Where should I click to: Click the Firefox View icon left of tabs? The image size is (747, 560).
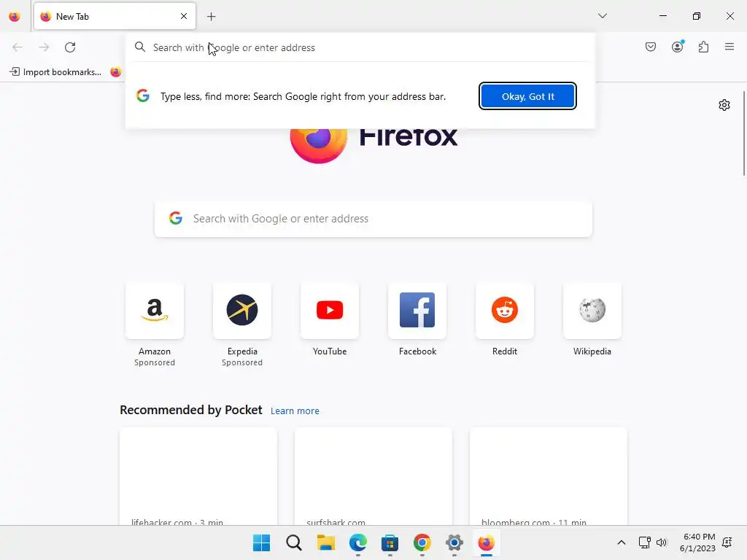point(15,17)
